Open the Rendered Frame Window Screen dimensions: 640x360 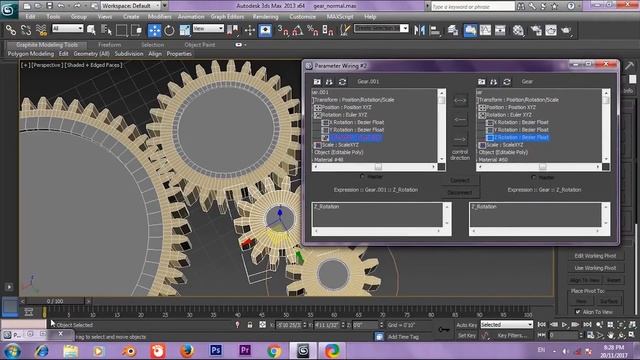coord(551,30)
